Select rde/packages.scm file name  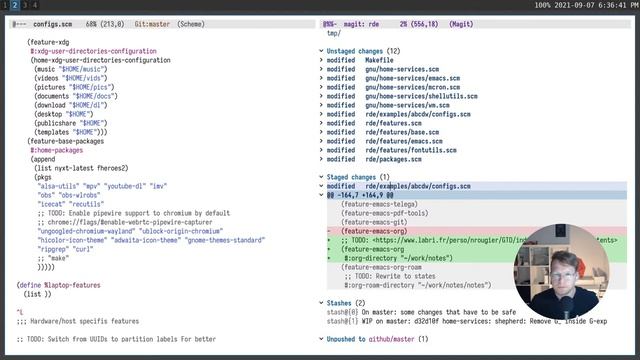point(393,159)
